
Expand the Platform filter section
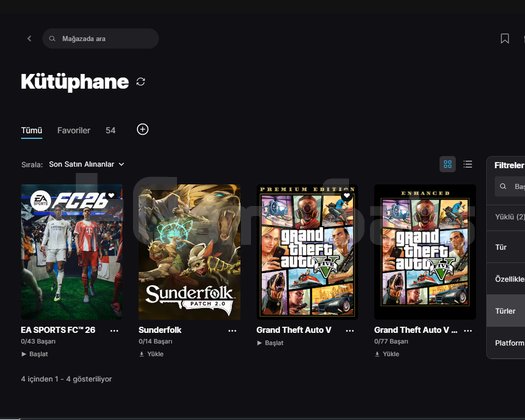pyautogui.click(x=506, y=343)
